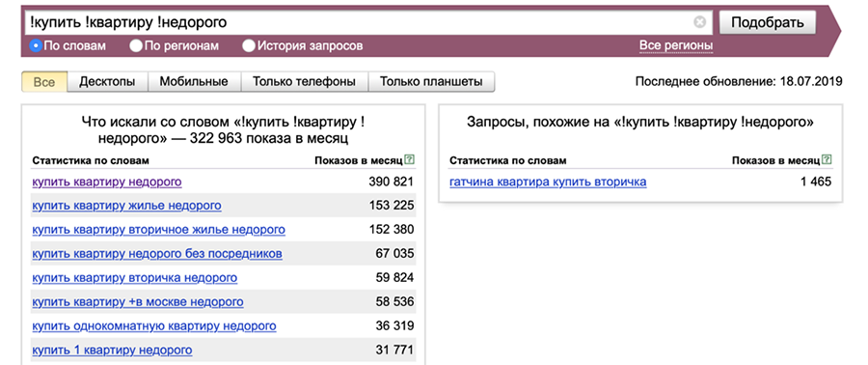Open link 'купить квартиру +в москве недорого'
This screenshot has height=365, width=868.
(138, 302)
